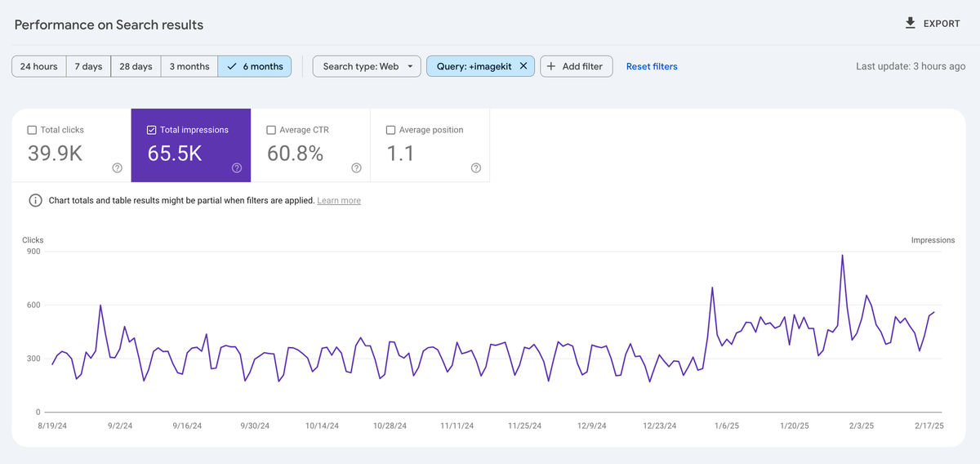The image size is (980, 464).
Task: Switch to the 28 days range
Action: click(x=136, y=66)
